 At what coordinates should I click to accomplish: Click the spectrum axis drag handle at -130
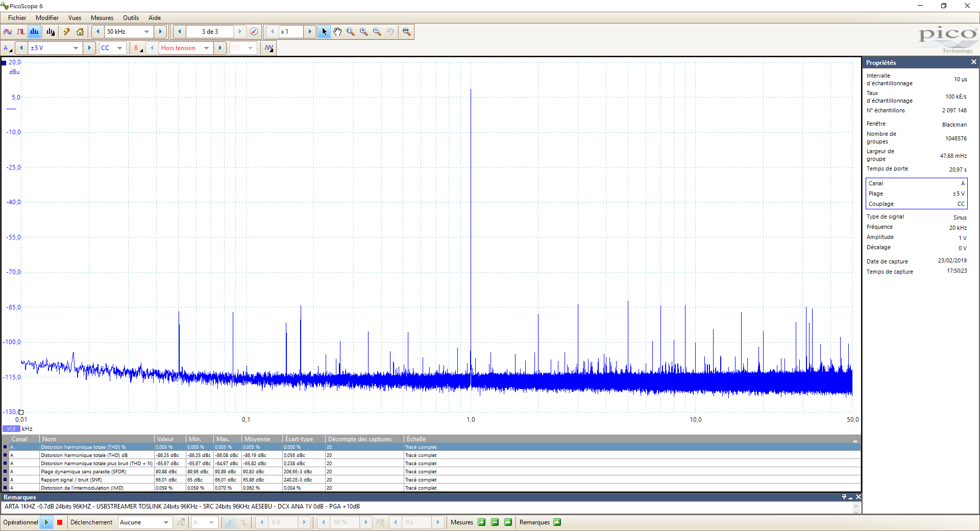[21, 412]
